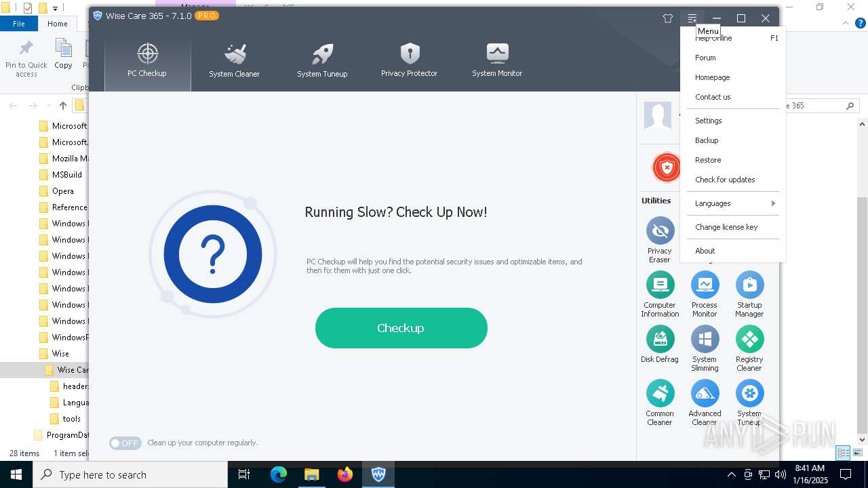The height and width of the screenshot is (488, 868).
Task: Switch to Home tab in Explorer
Action: [58, 24]
